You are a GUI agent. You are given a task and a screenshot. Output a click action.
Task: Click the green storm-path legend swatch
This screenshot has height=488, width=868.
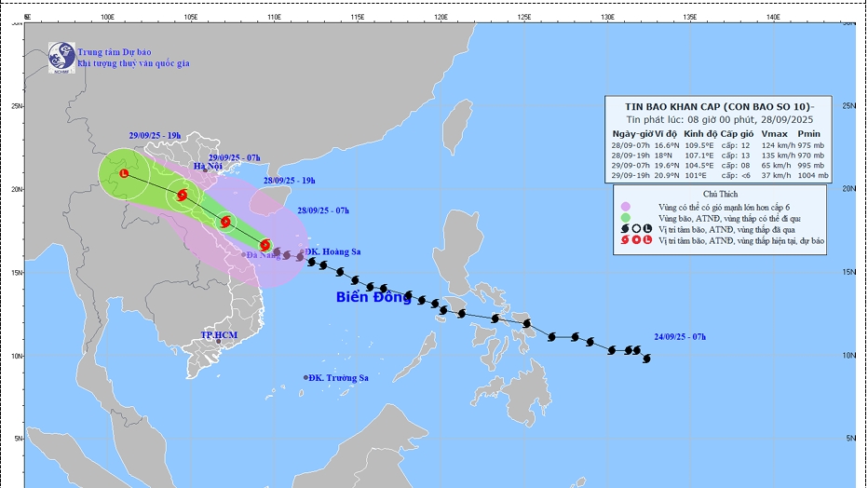click(x=624, y=216)
